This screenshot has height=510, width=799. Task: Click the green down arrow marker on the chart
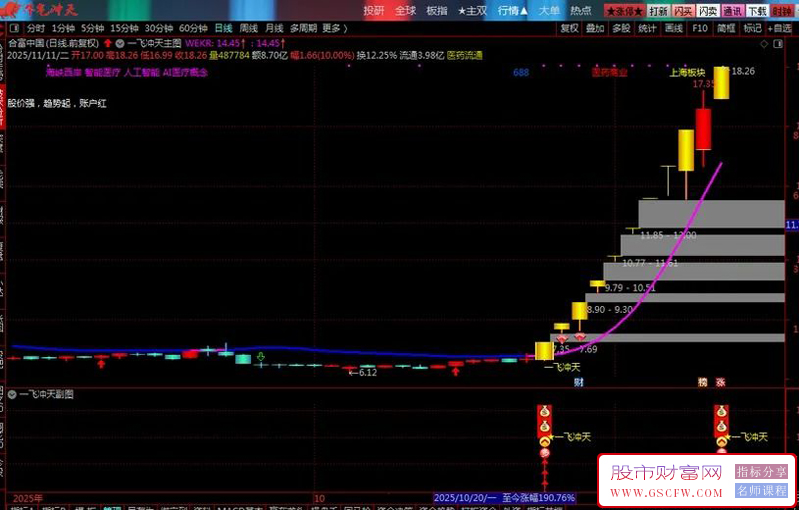coord(261,356)
